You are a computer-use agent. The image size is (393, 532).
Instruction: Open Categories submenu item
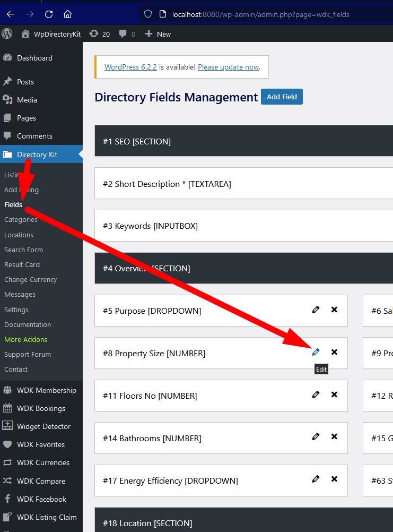(21, 219)
